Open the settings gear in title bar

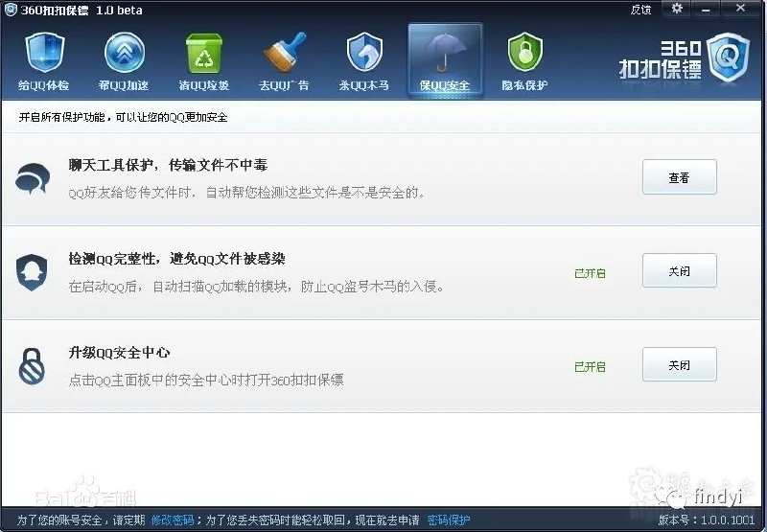(677, 9)
